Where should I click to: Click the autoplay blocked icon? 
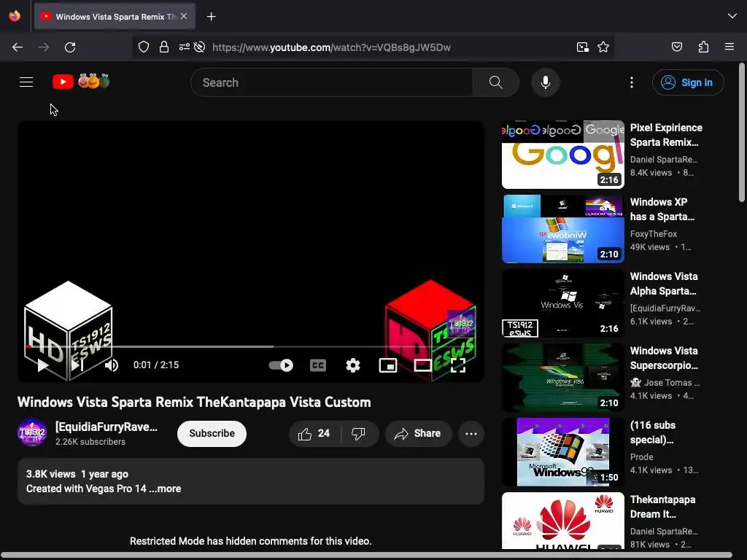(x=200, y=47)
